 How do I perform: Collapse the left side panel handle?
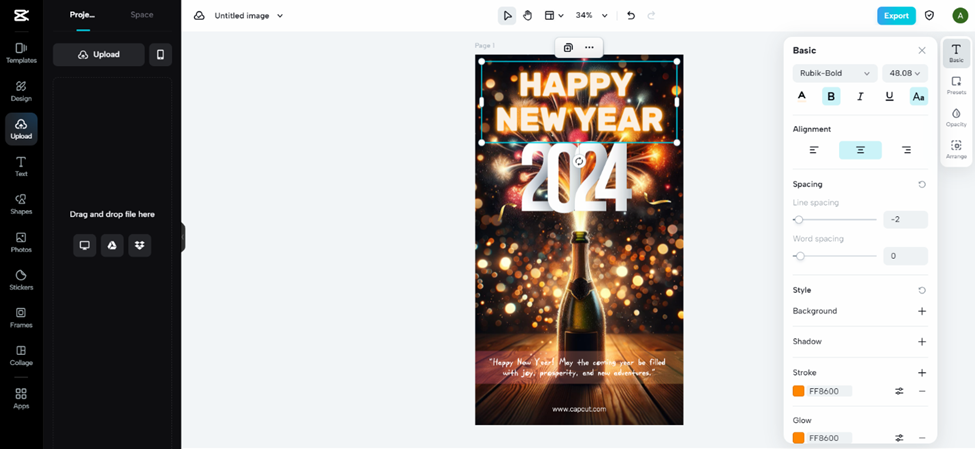[183, 237]
